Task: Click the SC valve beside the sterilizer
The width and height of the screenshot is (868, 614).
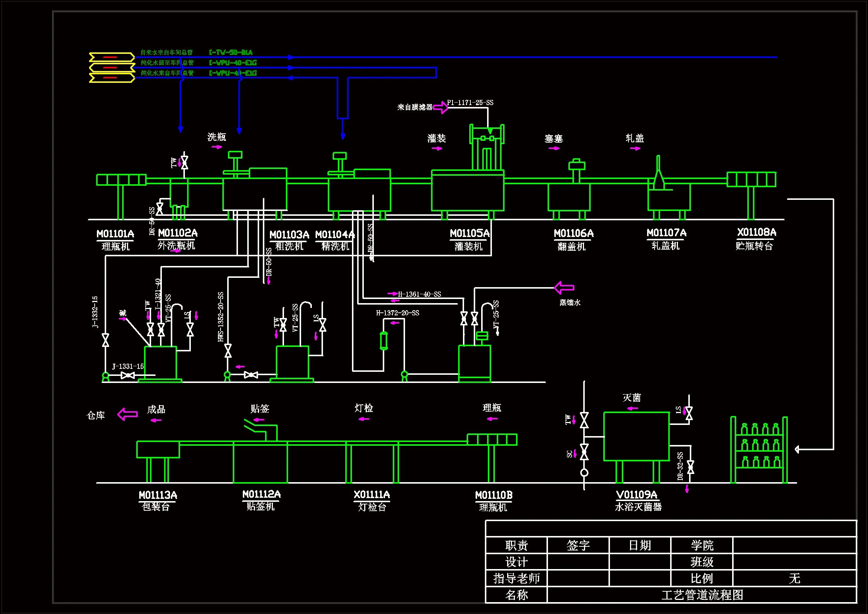Action: (584, 452)
